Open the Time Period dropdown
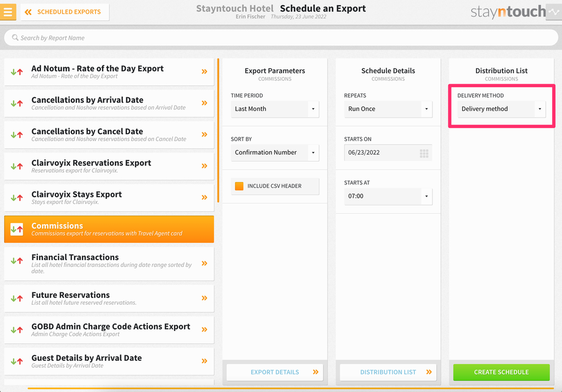This screenshot has height=392, width=562. pos(275,109)
